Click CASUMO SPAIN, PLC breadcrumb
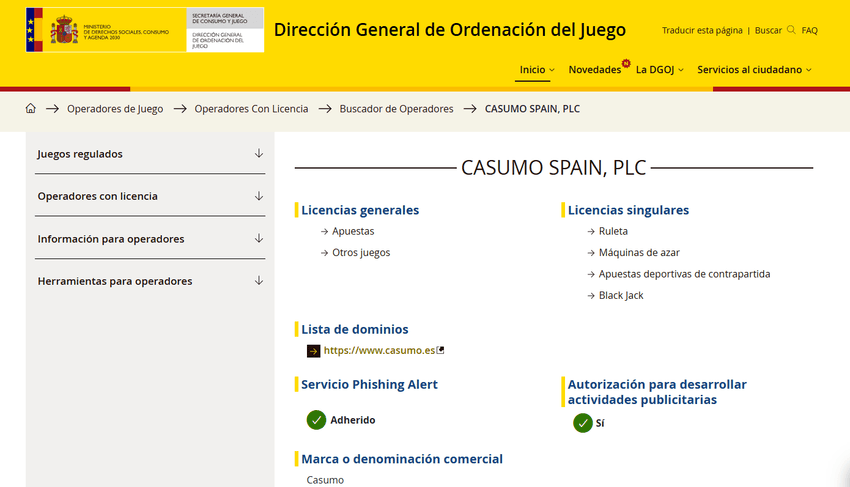The image size is (850, 487). 532,108
